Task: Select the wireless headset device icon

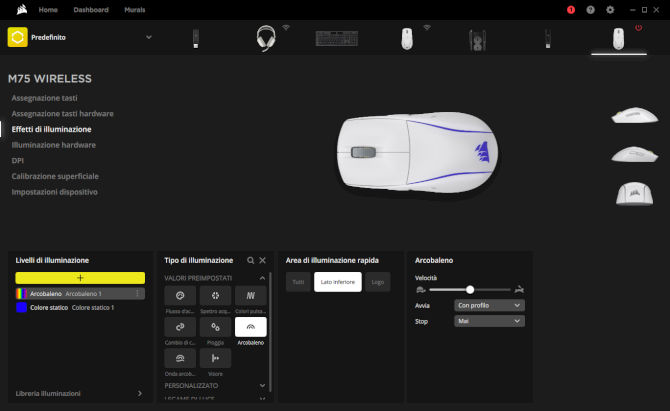Action: pyautogui.click(x=266, y=38)
